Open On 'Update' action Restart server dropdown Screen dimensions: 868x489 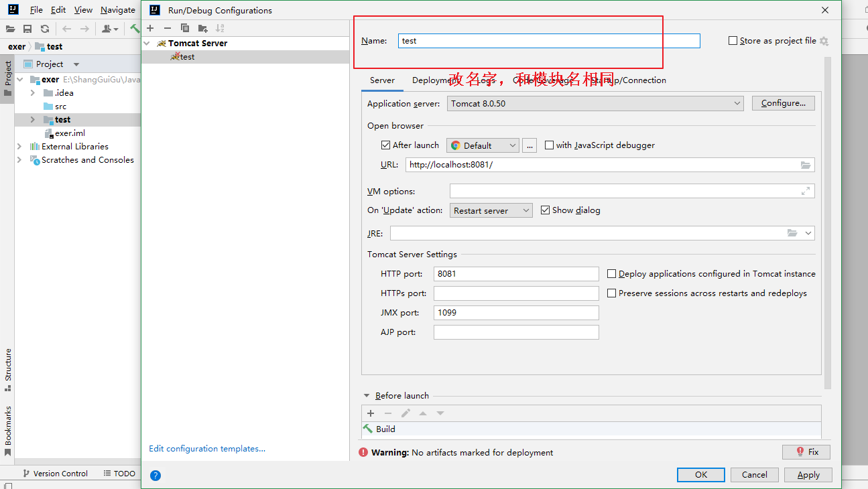point(491,210)
